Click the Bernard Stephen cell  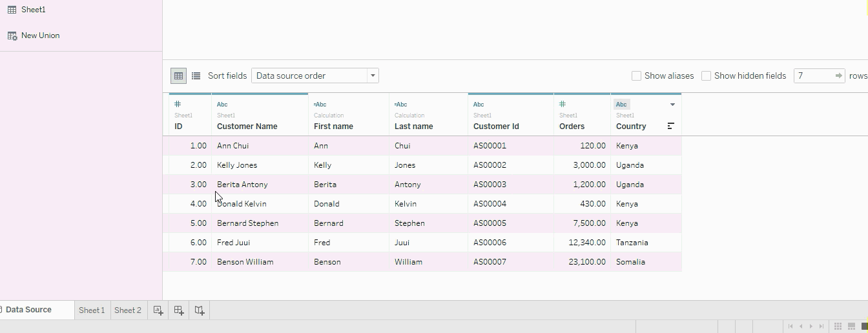[260, 223]
